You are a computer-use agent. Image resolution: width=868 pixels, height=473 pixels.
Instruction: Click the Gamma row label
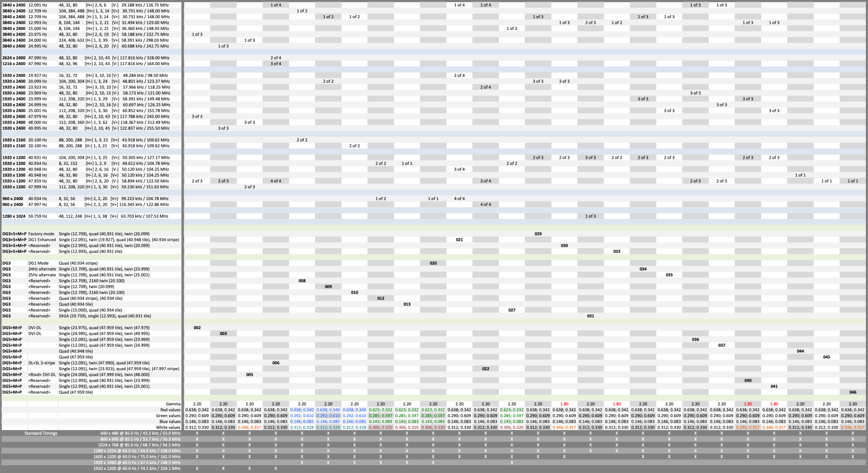coord(173,404)
